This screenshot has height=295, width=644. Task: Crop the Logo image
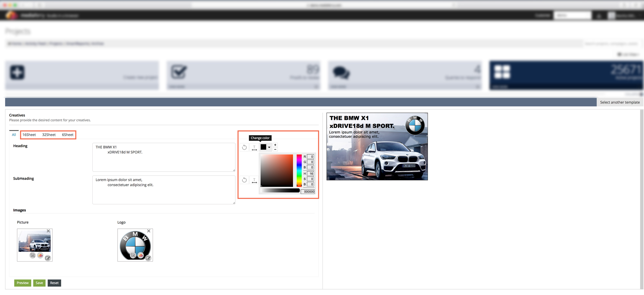point(133,255)
